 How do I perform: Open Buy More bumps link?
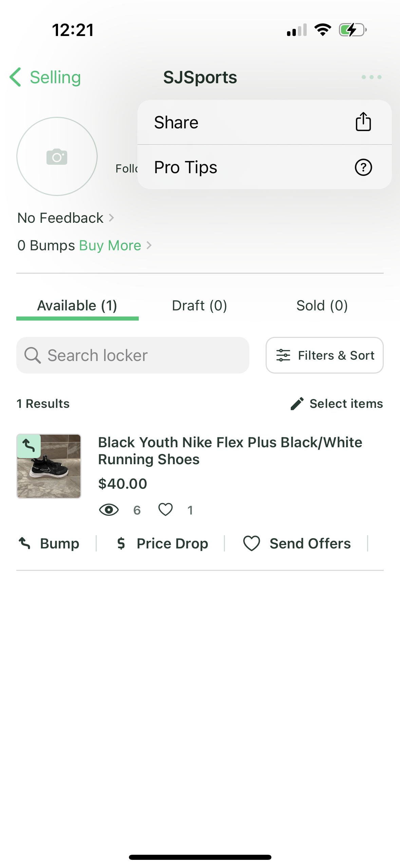pyautogui.click(x=110, y=246)
